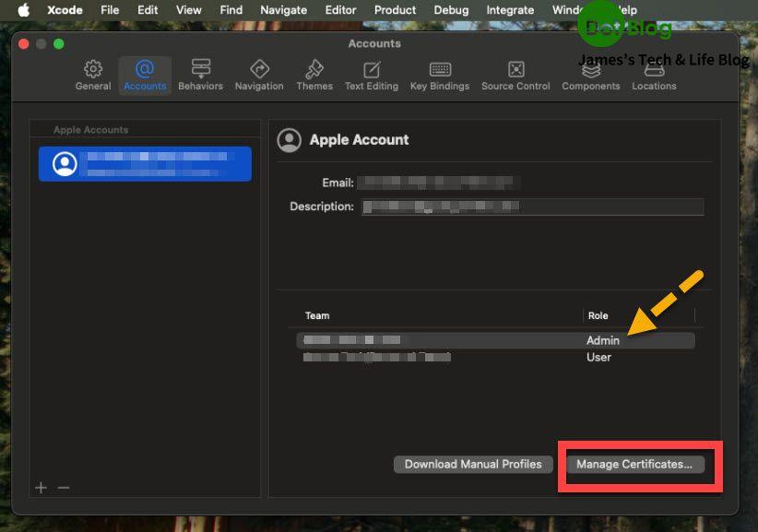Select the Apple account in sidebar list
This screenshot has height=532, width=758.
[x=145, y=163]
